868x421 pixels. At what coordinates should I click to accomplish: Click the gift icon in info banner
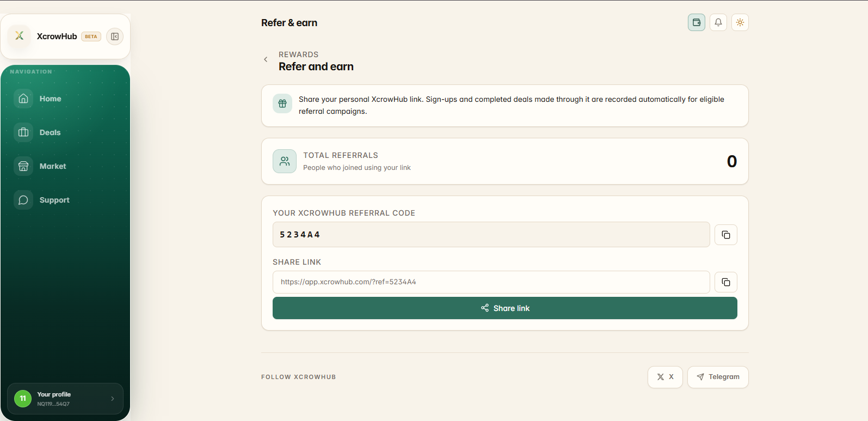pyautogui.click(x=282, y=103)
